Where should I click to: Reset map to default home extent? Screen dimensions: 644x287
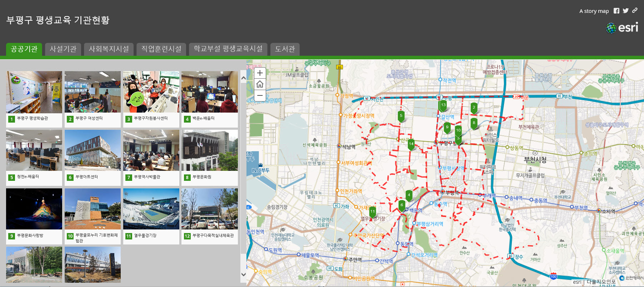click(x=260, y=84)
